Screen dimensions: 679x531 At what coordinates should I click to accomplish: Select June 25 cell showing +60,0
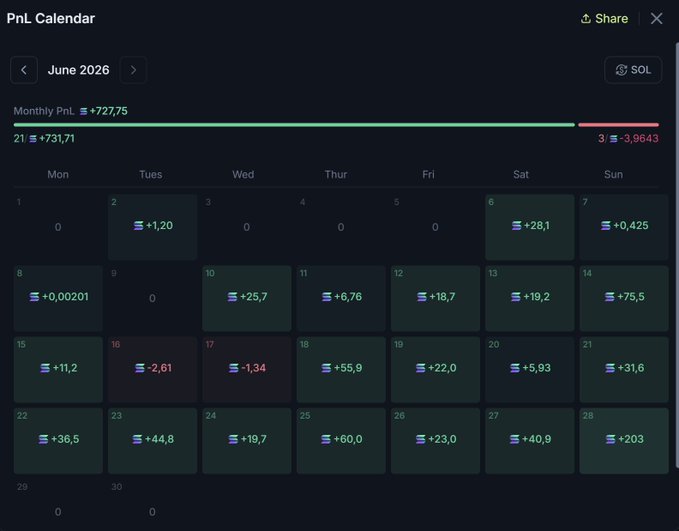(341, 441)
